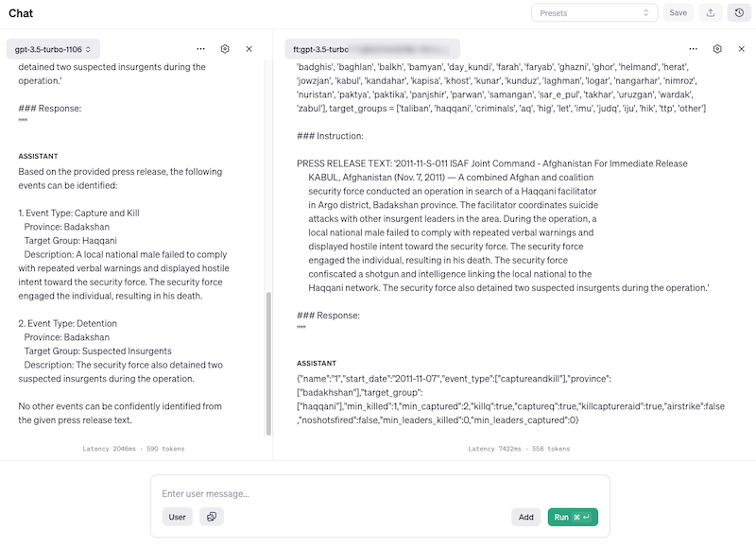This screenshot has height=547, width=756.
Task: Open left panel's model settings gear
Action: point(225,48)
